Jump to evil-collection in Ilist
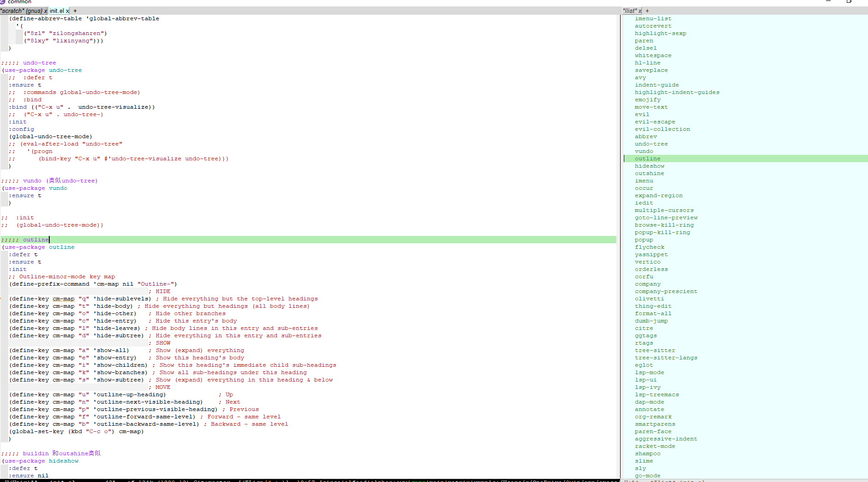The width and height of the screenshot is (868, 482). 662,129
